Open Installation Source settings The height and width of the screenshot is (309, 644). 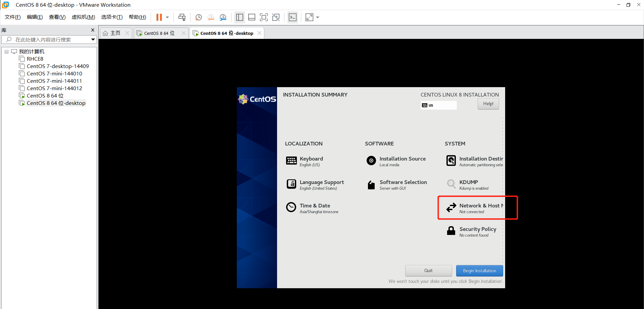tap(402, 161)
